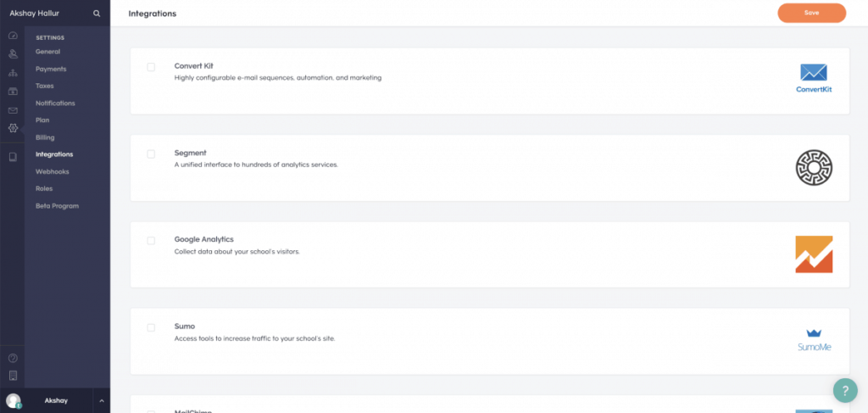
Task: Click the Akshay name at bottom
Action: pos(56,400)
